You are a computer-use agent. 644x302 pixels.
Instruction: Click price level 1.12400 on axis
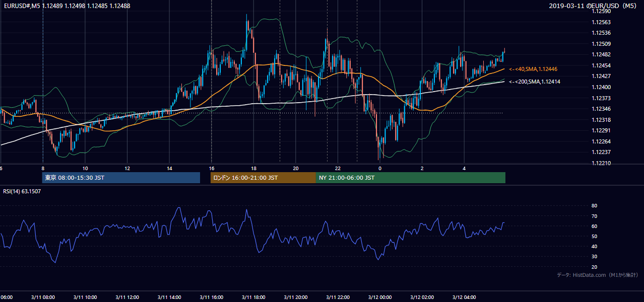[x=601, y=87]
